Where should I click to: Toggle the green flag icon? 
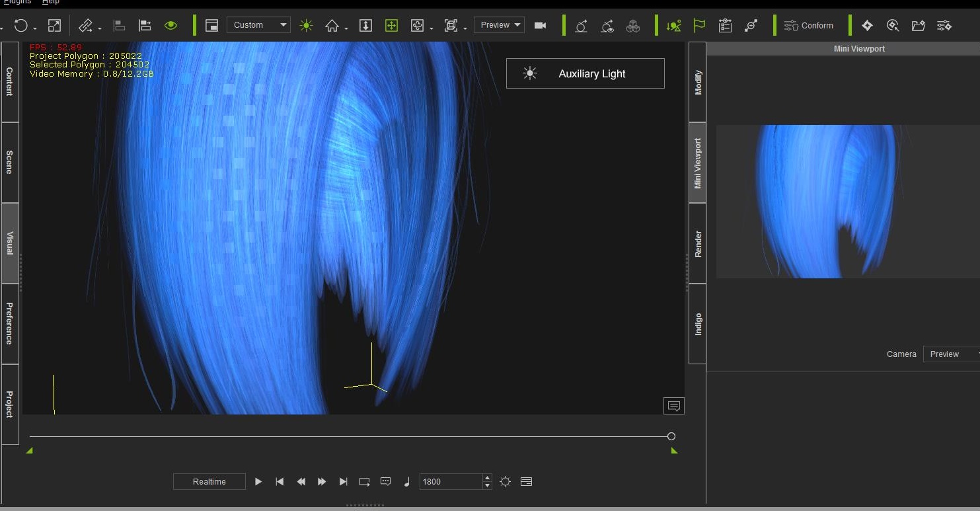pos(699,25)
